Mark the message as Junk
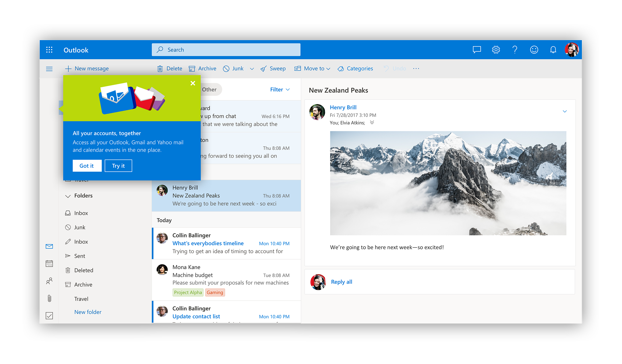The image size is (622, 364). [x=233, y=69]
